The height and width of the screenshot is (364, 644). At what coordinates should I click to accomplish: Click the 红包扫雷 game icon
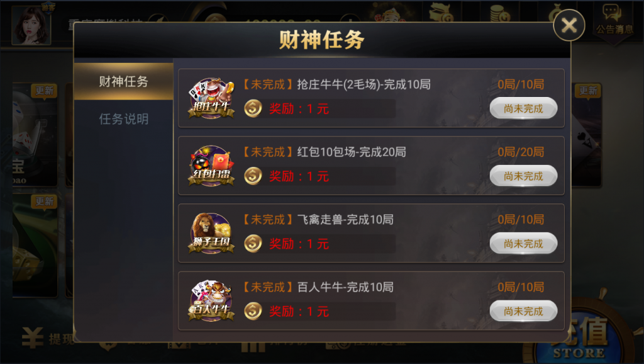coord(211,166)
